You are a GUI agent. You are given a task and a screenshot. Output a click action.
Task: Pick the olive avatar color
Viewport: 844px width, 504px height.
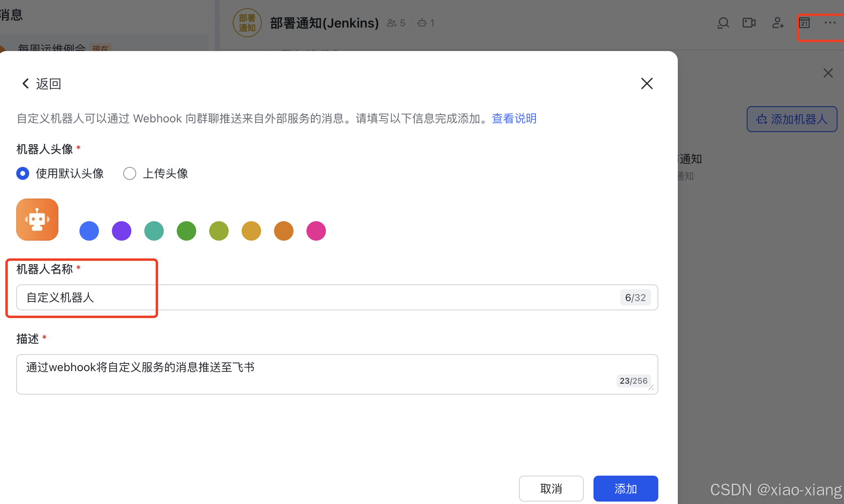219,231
